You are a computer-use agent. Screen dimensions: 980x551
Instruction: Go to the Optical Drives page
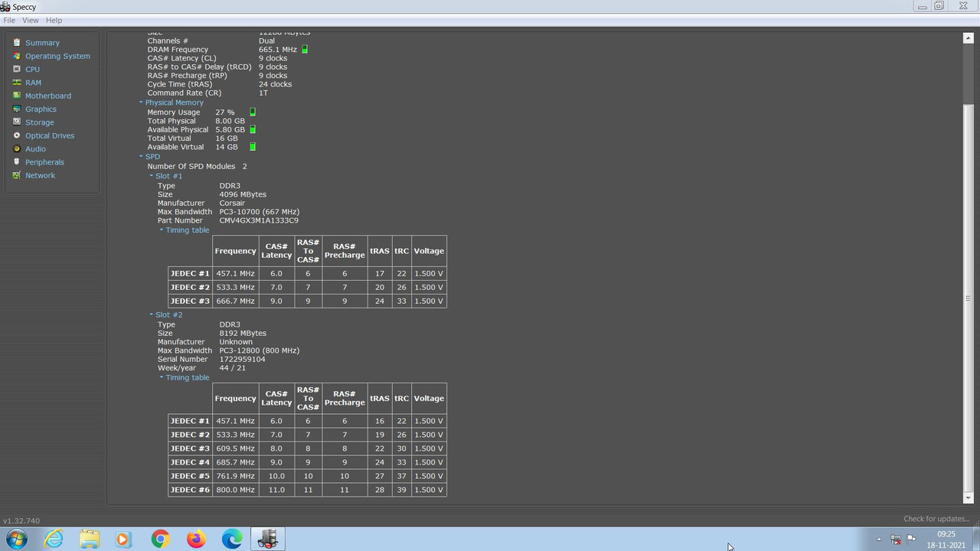point(50,135)
